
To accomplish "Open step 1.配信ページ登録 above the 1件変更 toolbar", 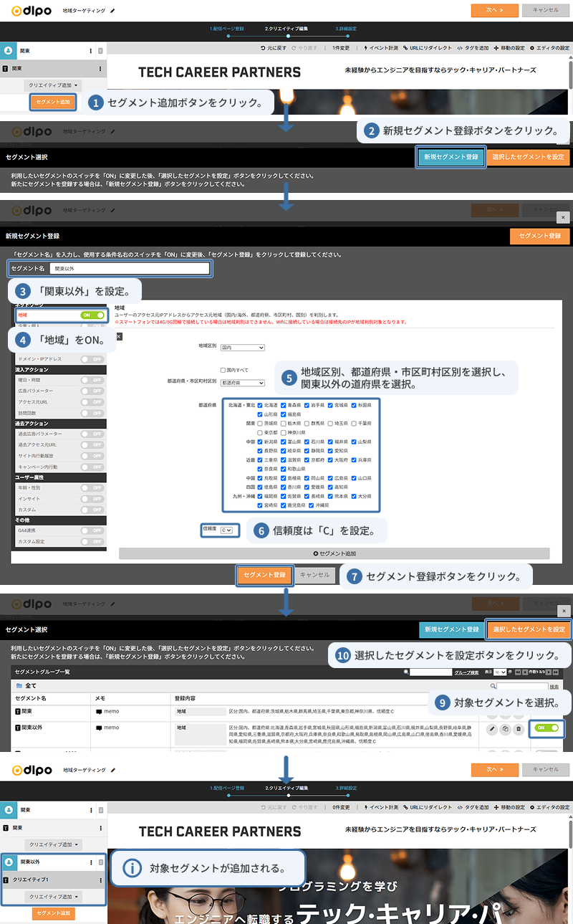I will tap(227, 28).
